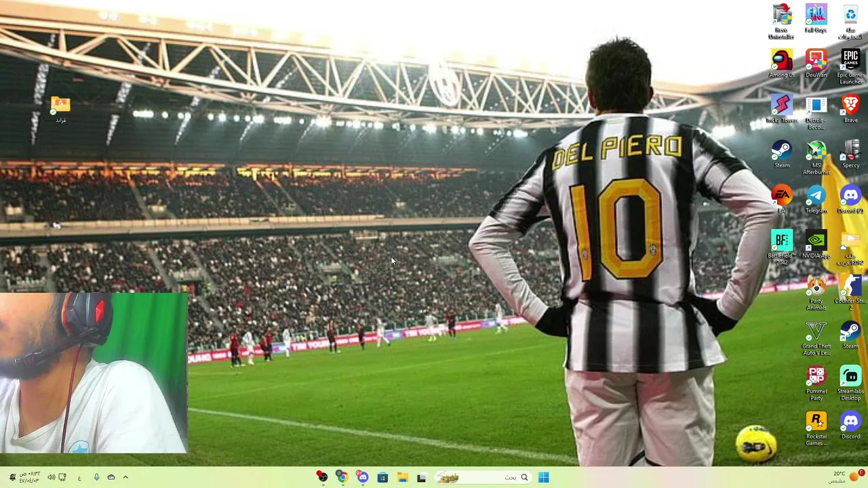Click the microphone tray icon
This screenshot has width=868, height=488.
click(96, 477)
